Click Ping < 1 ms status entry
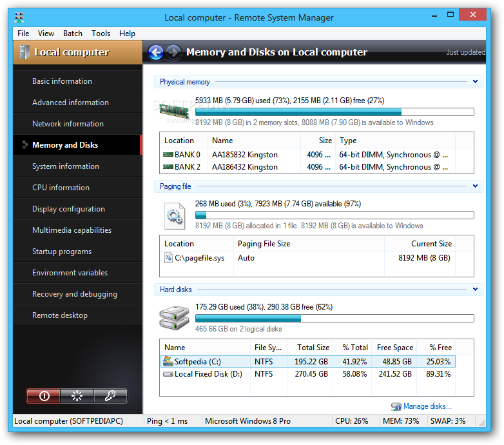This screenshot has height=445, width=504. point(167,421)
